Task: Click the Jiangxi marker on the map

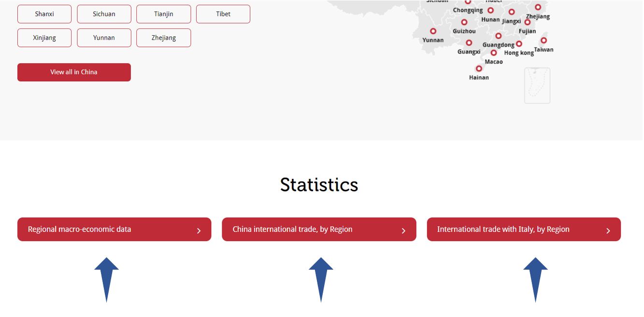Action: click(512, 12)
